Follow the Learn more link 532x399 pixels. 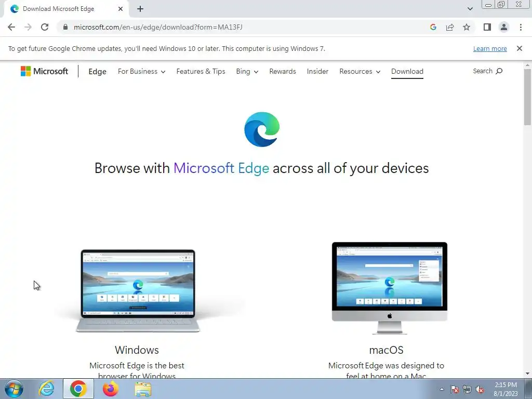tap(490, 48)
